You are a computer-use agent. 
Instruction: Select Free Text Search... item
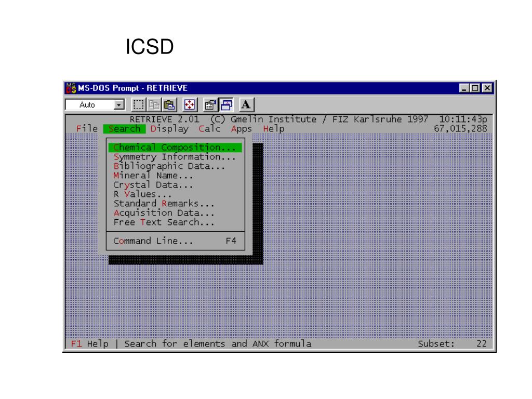coord(176,222)
